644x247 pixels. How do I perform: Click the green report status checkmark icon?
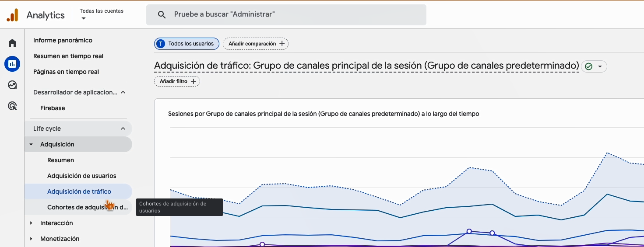click(588, 66)
